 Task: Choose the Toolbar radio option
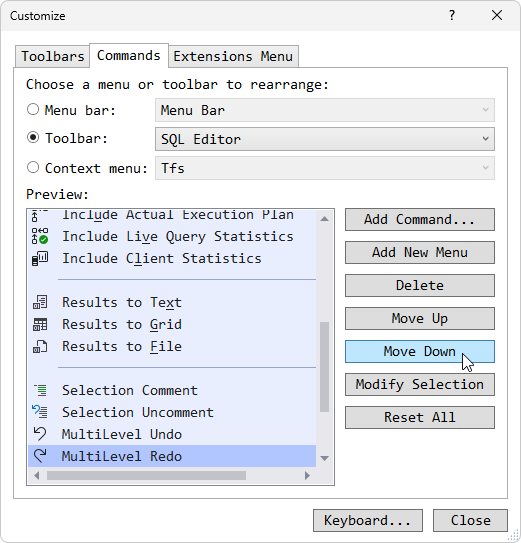coord(33,138)
